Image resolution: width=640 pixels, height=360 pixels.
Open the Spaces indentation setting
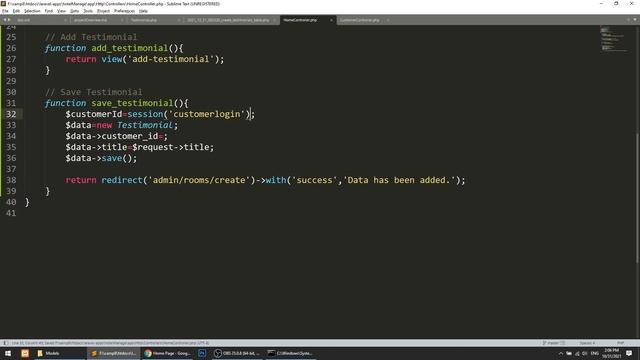[x=587, y=343]
